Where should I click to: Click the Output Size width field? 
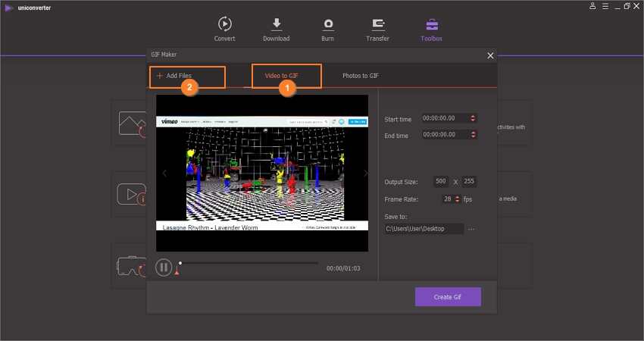tap(440, 182)
